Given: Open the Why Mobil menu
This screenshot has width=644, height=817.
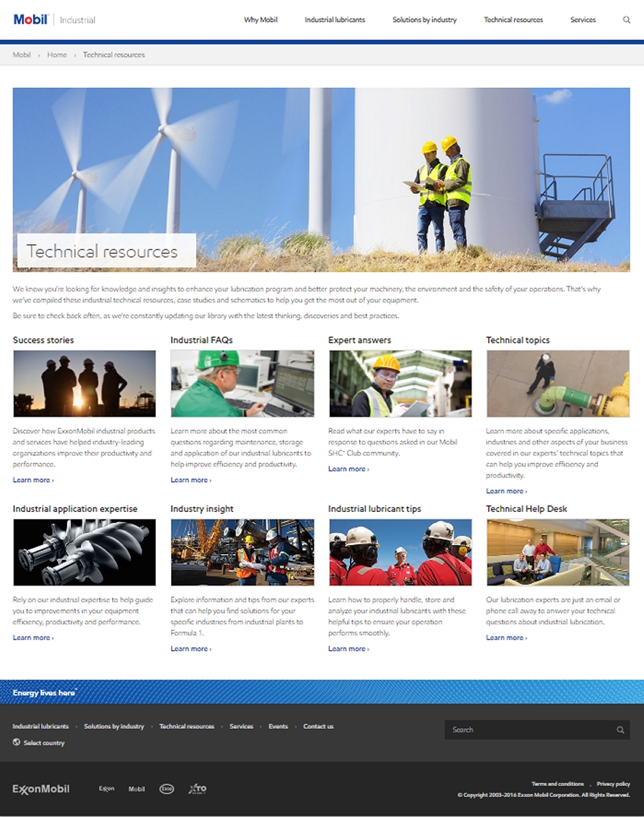Looking at the screenshot, I should point(260,20).
